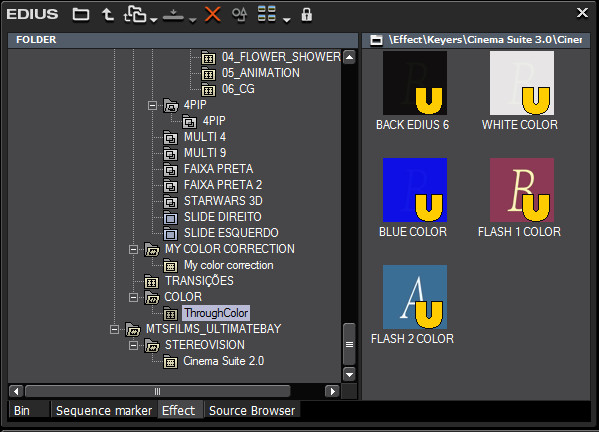Change view mode with grid icon
This screenshot has width=599, height=432.
pos(267,15)
